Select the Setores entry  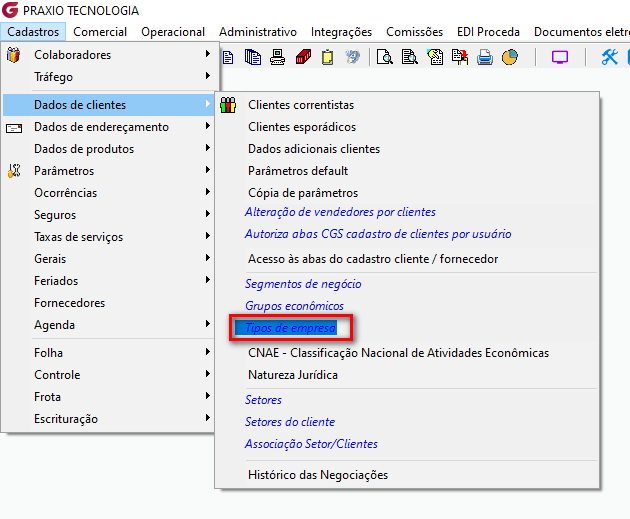coord(263,400)
